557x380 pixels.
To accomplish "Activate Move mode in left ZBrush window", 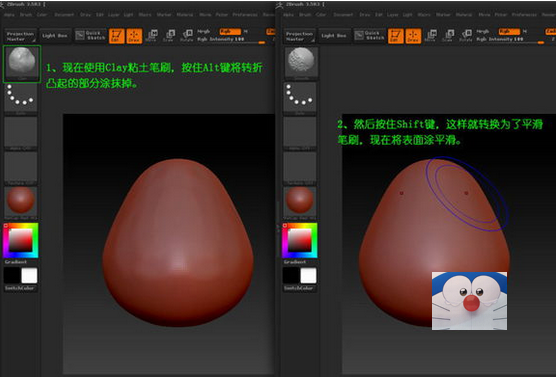I will click(152, 36).
